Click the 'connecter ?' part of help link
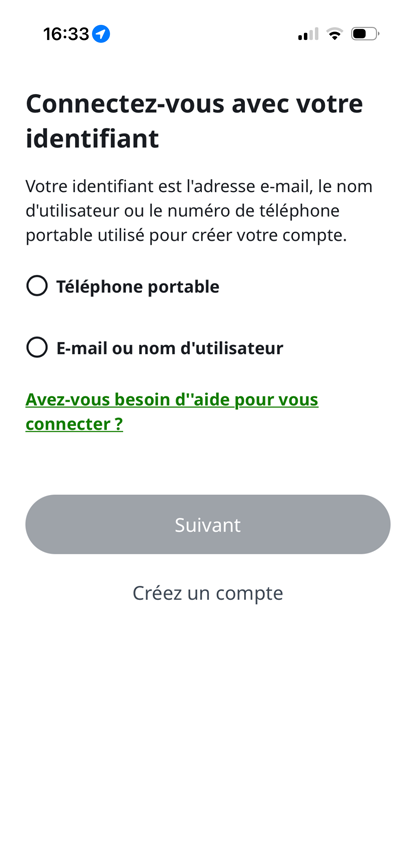 pos(74,424)
